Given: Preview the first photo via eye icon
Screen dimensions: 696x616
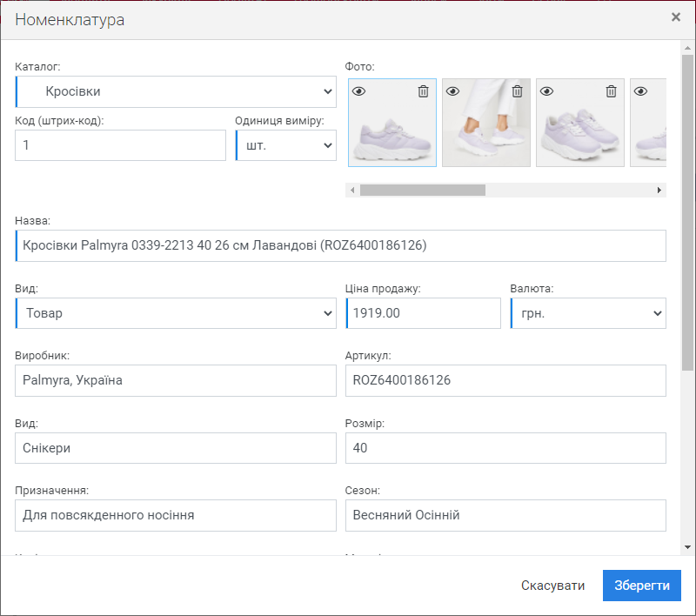Looking at the screenshot, I should [x=358, y=91].
